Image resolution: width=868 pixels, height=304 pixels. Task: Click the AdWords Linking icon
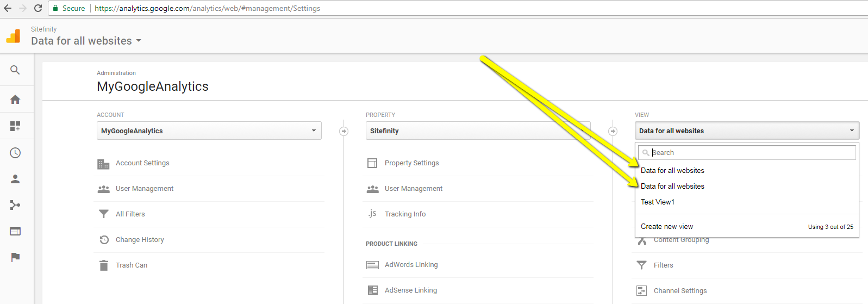(x=372, y=265)
